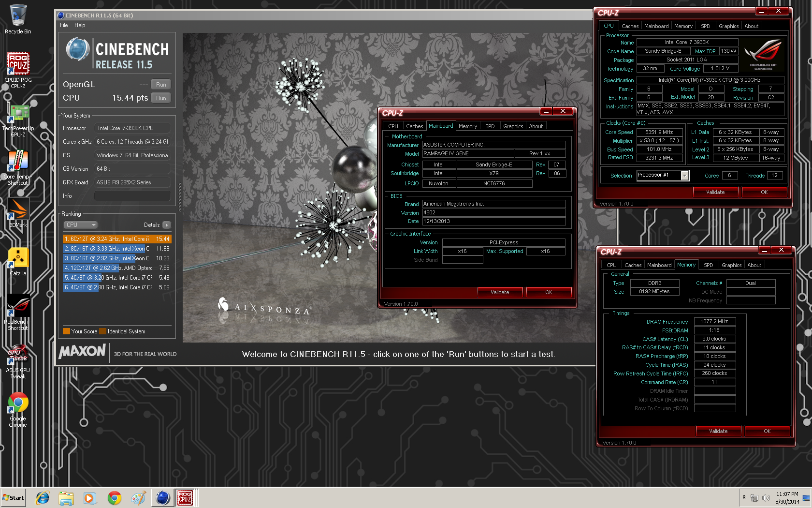Click the Republic of Gamers logo

[x=763, y=55]
